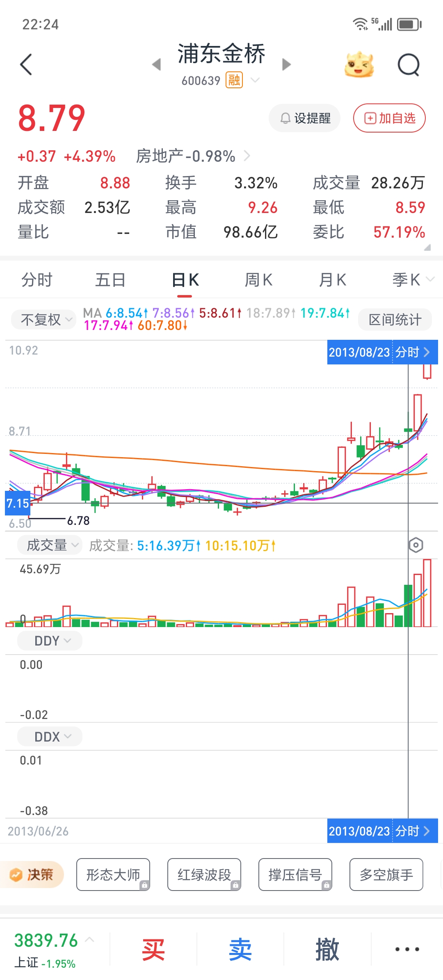Viewport: 443px width, 980px height.
Task: Open 房地产 sector detail link
Action: point(193,156)
